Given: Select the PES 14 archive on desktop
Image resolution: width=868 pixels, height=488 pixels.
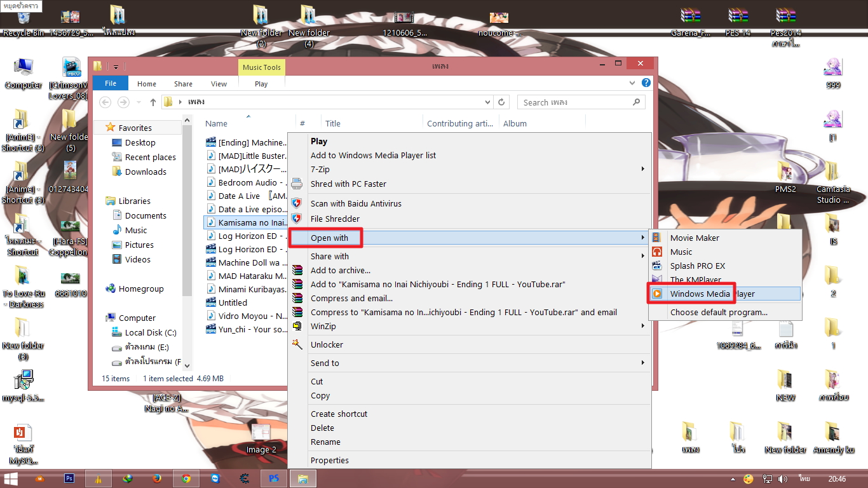Looking at the screenshot, I should tap(738, 22).
